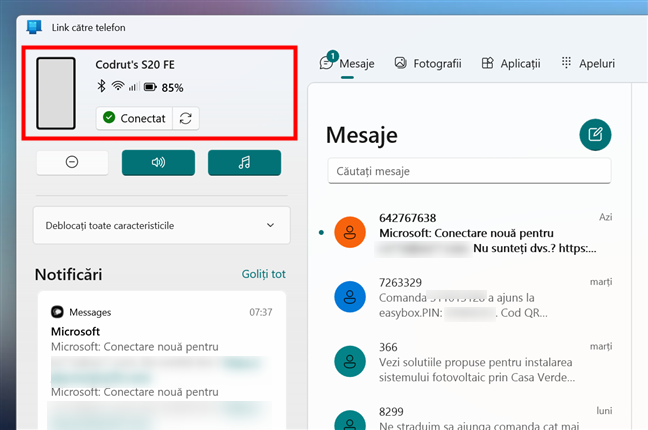Click the Fotografii tab picture icon
This screenshot has width=648, height=430.
point(400,63)
